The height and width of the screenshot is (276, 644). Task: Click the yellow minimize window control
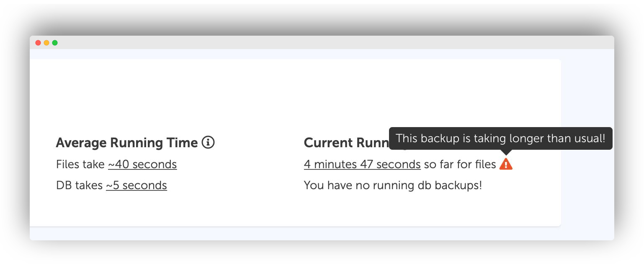pos(46,43)
